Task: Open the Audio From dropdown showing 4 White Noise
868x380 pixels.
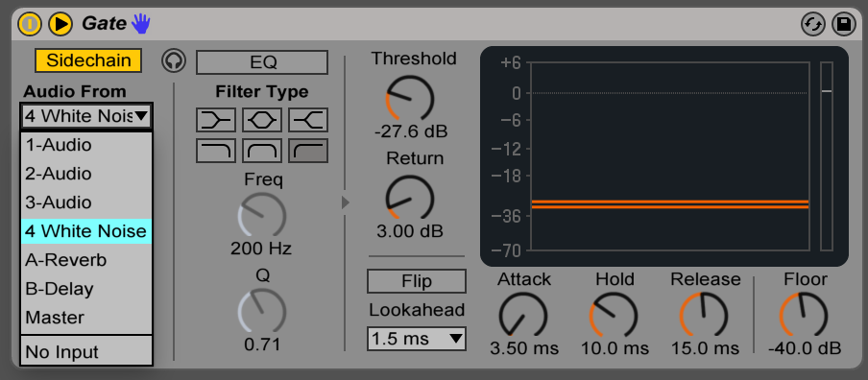Action: click(86, 116)
